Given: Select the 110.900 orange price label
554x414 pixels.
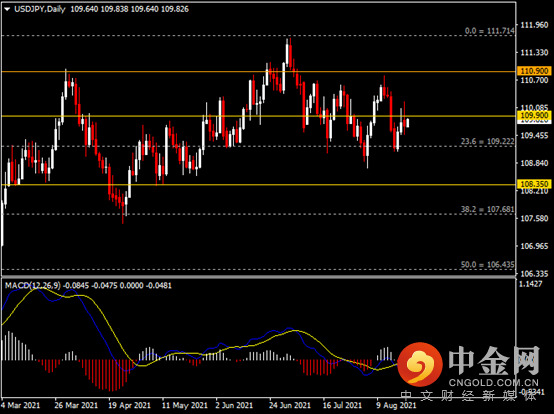Looking at the screenshot, I should point(534,71).
